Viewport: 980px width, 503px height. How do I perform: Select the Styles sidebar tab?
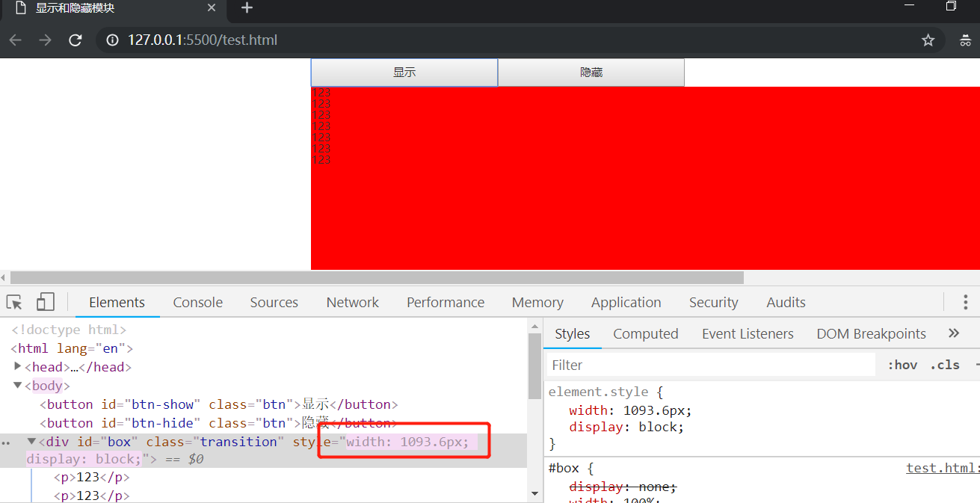(x=573, y=334)
